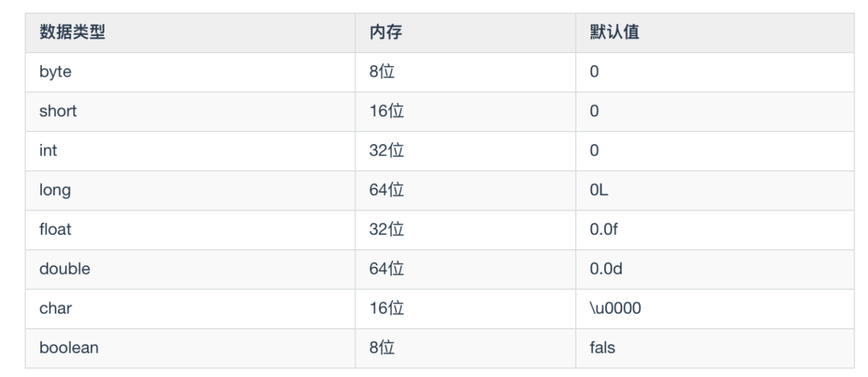Click the 0.0d default value cell
This screenshot has width=868, height=377.
(606, 269)
